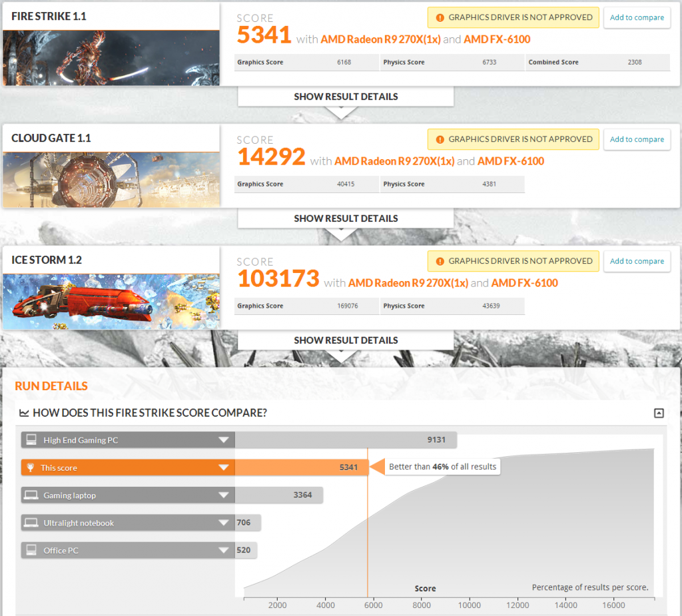Add Cloud Gate result to compare

[637, 140]
